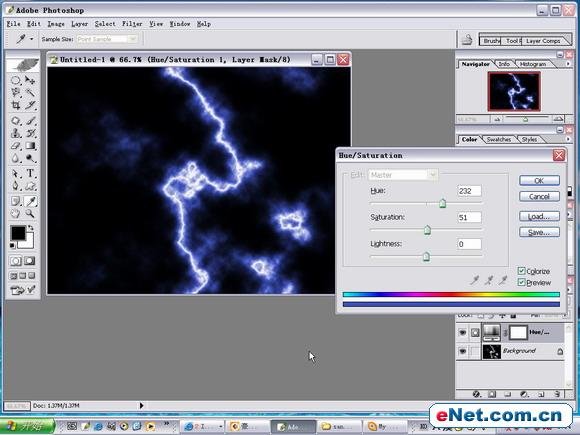Image resolution: width=580 pixels, height=435 pixels.
Task: Select the History Brush tool
Action: click(30, 133)
